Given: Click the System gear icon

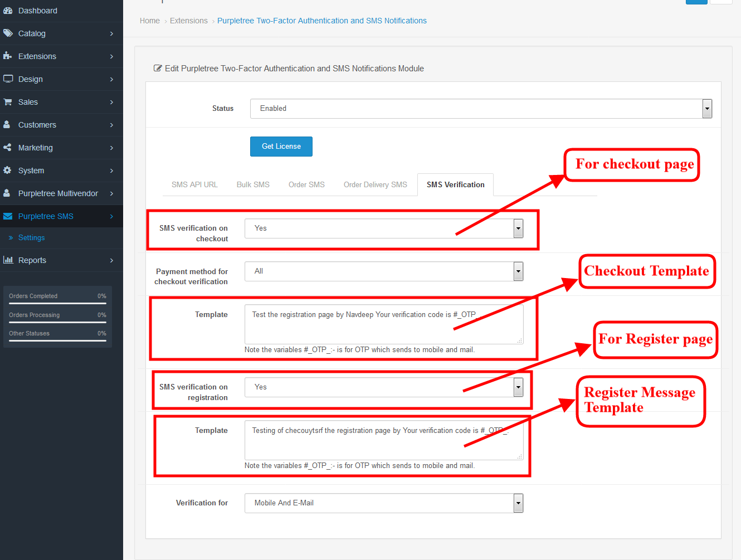Looking at the screenshot, I should (8, 171).
